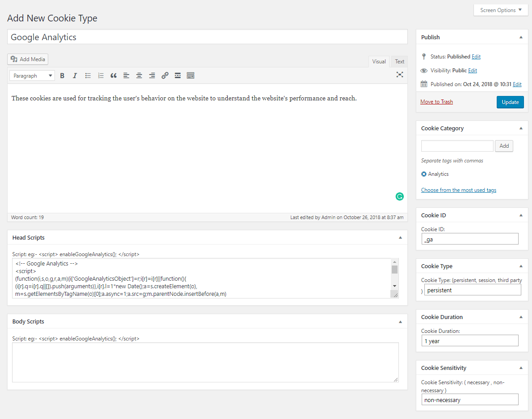Remove the Analytics cookie category tag

[423, 174]
